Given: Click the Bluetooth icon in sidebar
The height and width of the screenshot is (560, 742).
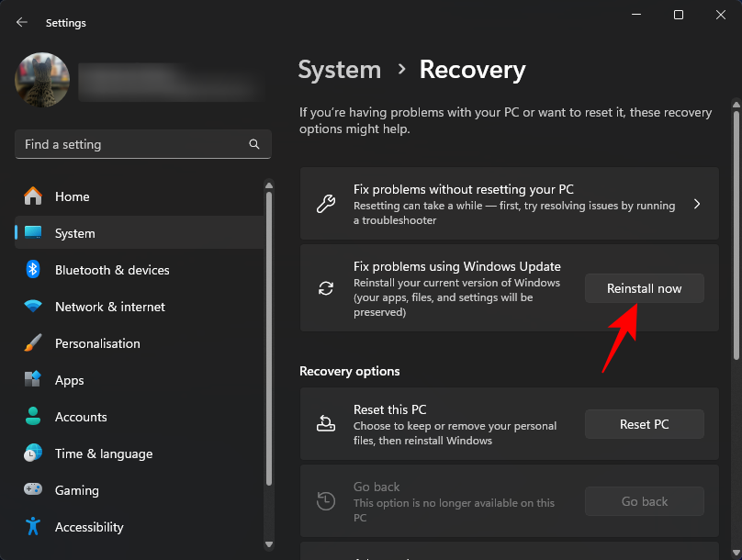Looking at the screenshot, I should [33, 270].
